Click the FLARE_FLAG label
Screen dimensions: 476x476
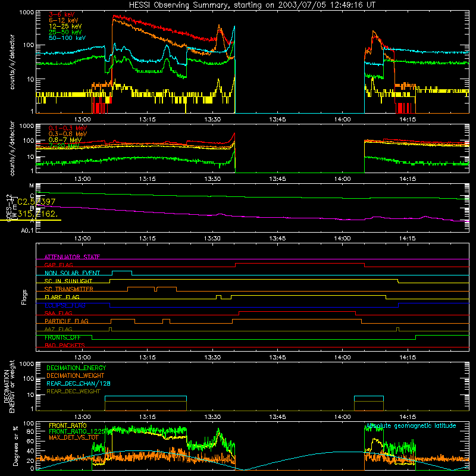[62, 297]
